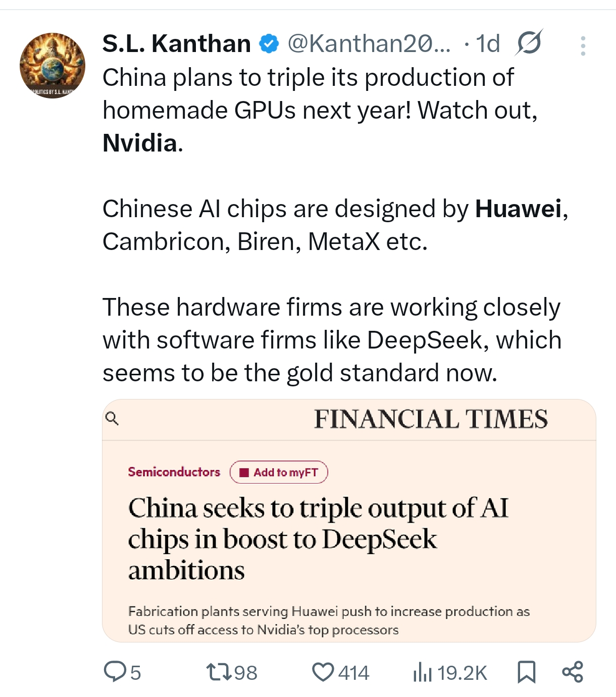Open the tweet's 1d timestamp

pyautogui.click(x=488, y=44)
